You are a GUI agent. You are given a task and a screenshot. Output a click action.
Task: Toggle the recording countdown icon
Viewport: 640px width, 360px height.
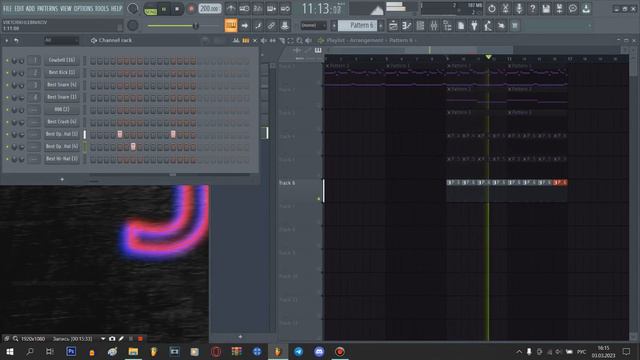click(258, 8)
